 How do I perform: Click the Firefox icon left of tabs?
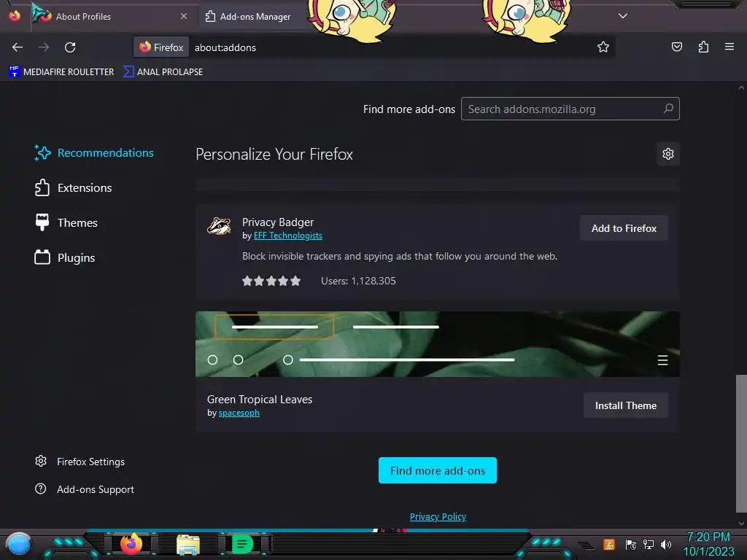[x=15, y=16]
